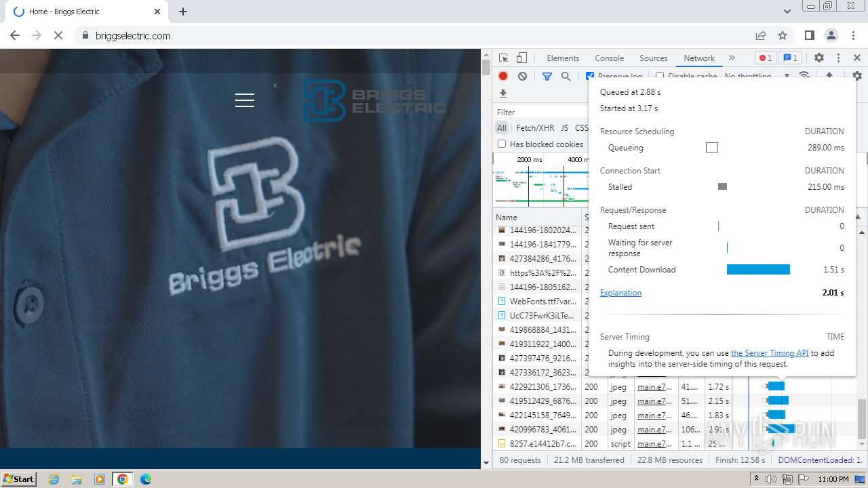Clear the network log
The height and width of the screenshot is (488, 868).
pos(522,77)
